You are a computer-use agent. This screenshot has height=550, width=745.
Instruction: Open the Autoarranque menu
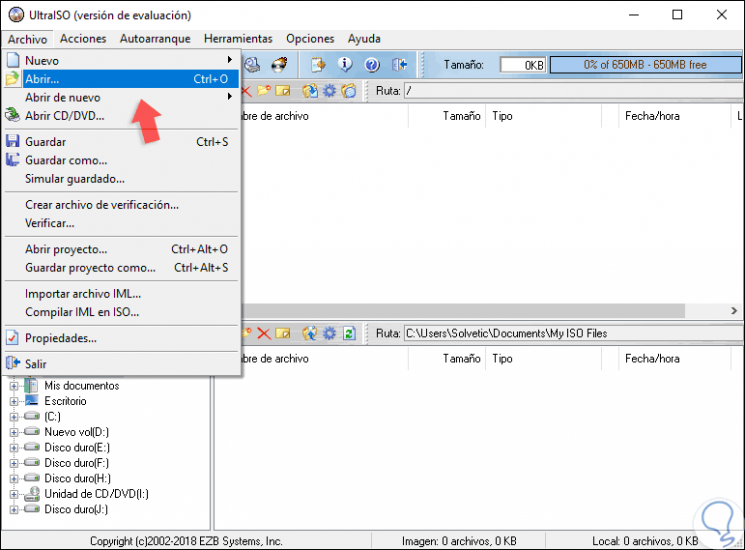click(155, 39)
